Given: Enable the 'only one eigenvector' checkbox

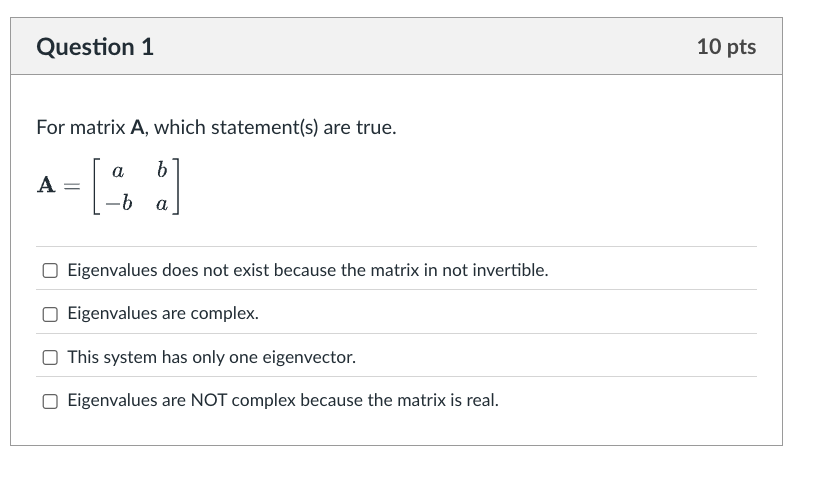Looking at the screenshot, I should click(x=50, y=357).
